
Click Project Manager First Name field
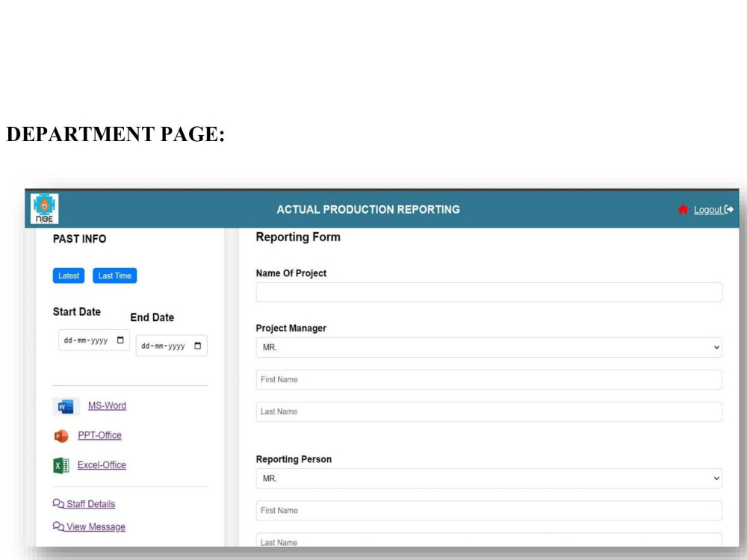point(489,379)
